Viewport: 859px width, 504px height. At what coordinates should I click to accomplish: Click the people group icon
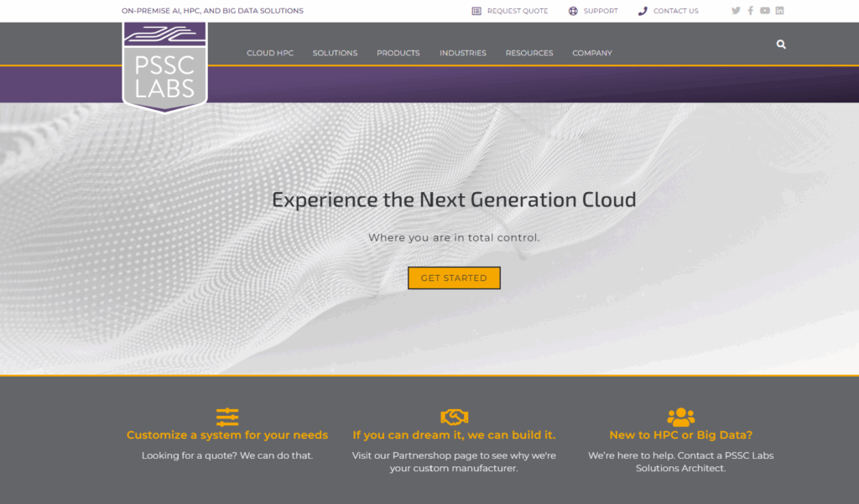(680, 417)
